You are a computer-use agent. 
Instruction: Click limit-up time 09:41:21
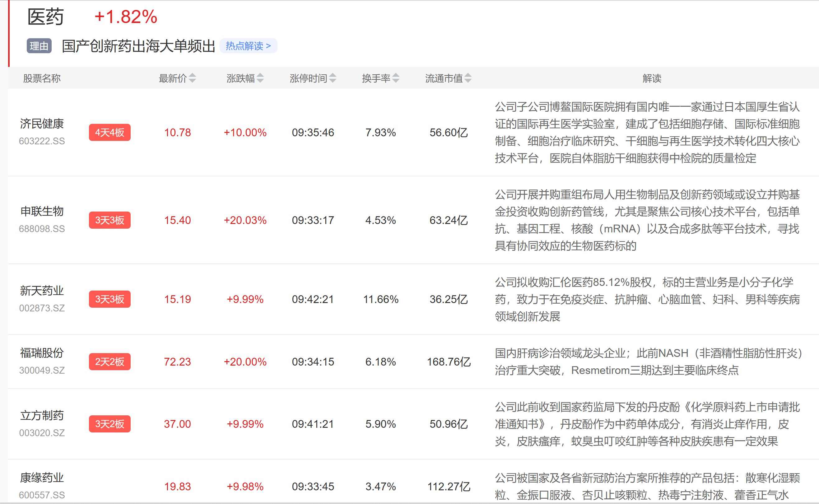click(313, 424)
